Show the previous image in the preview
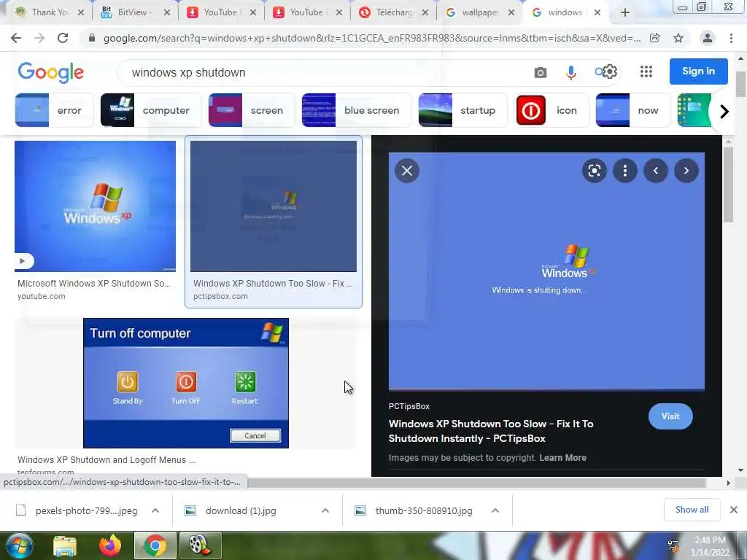This screenshot has height=560, width=747. click(656, 171)
